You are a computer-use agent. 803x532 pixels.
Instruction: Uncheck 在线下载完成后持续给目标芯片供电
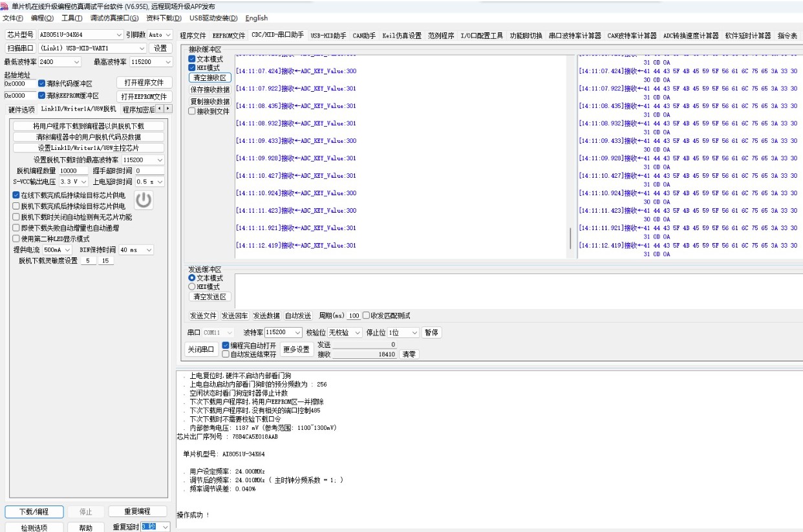pos(16,195)
